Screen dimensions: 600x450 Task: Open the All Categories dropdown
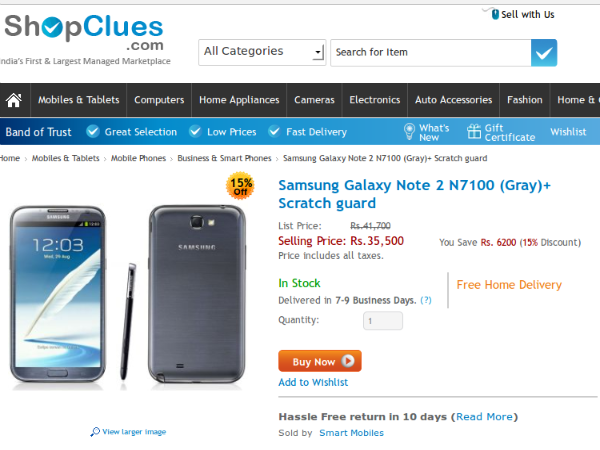coord(262,52)
